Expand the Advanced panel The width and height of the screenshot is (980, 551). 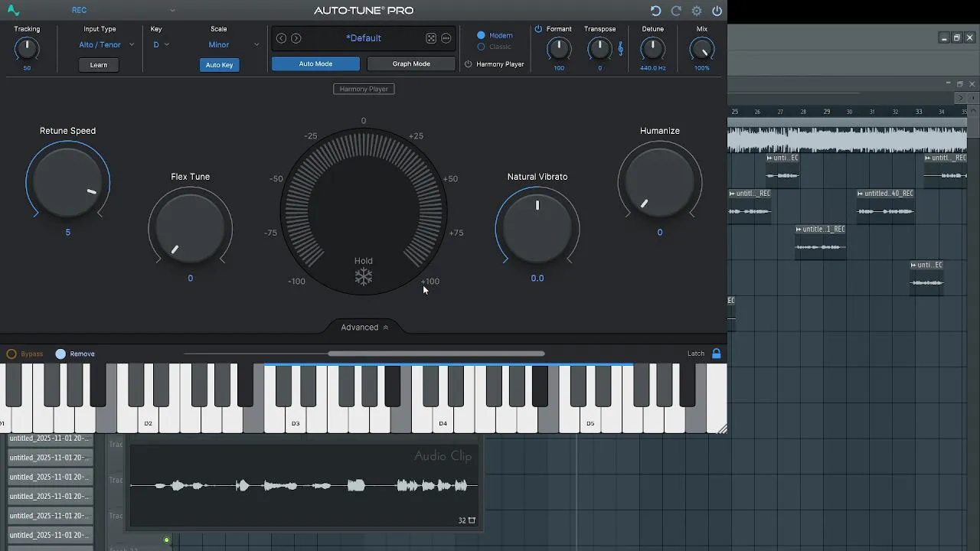[x=364, y=327]
